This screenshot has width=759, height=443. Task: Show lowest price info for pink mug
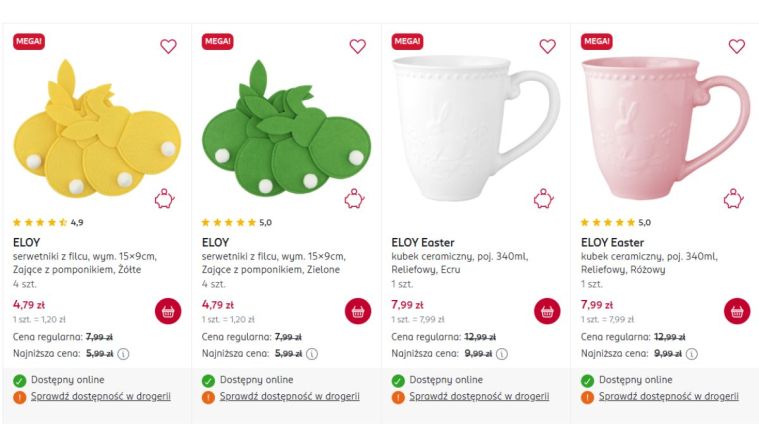coord(692,353)
